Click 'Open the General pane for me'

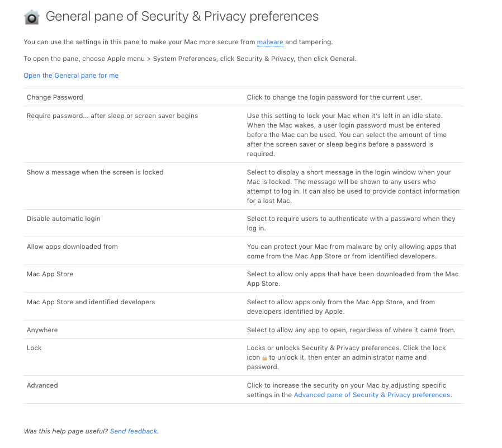click(x=71, y=76)
